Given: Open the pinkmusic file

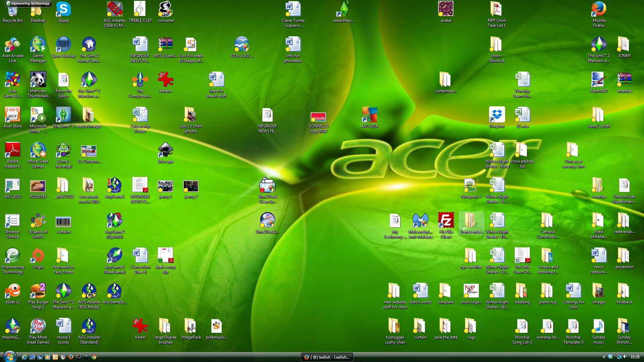Looking at the screenshot, I should pyautogui.click(x=216, y=328).
